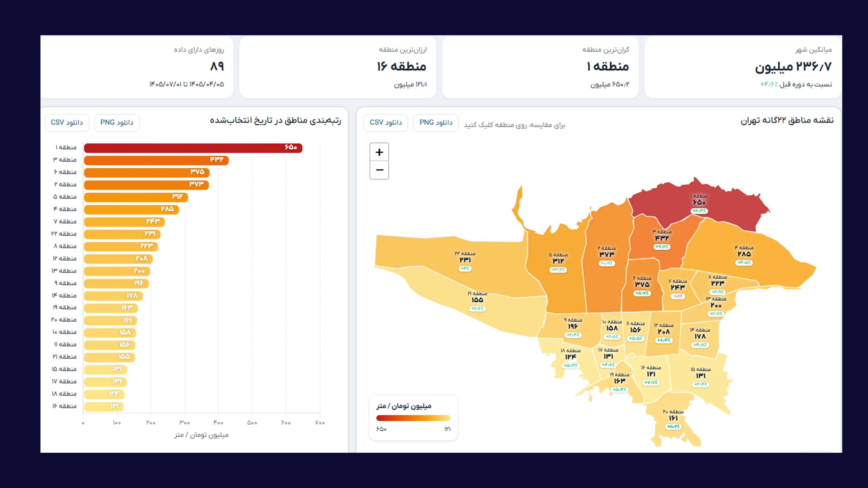Download the Tehran map data as CSV

coord(385,123)
